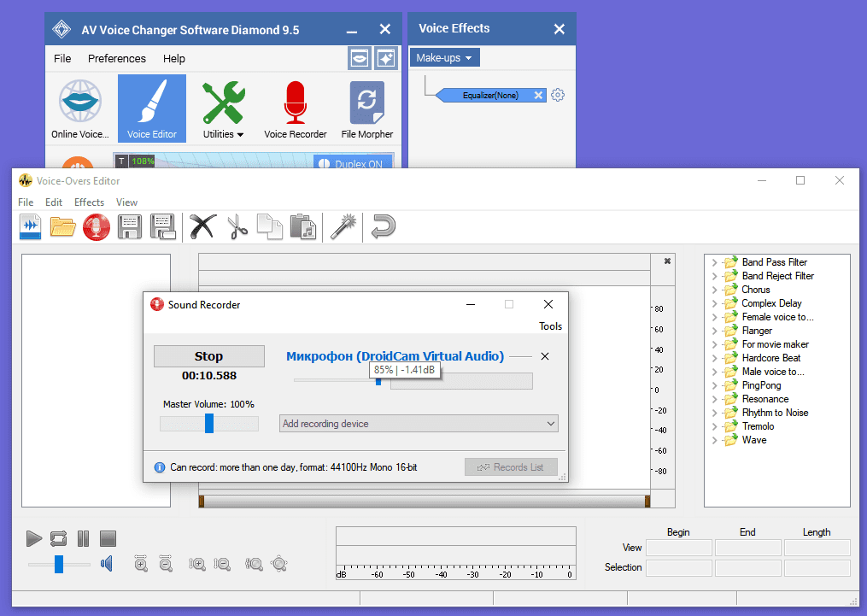Image resolution: width=867 pixels, height=616 pixels.
Task: Remove the Equalizer(None) effect
Action: click(538, 95)
